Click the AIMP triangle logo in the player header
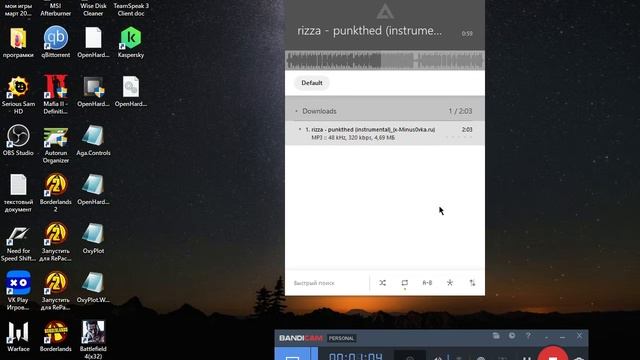This screenshot has height=360, width=640. point(385,12)
